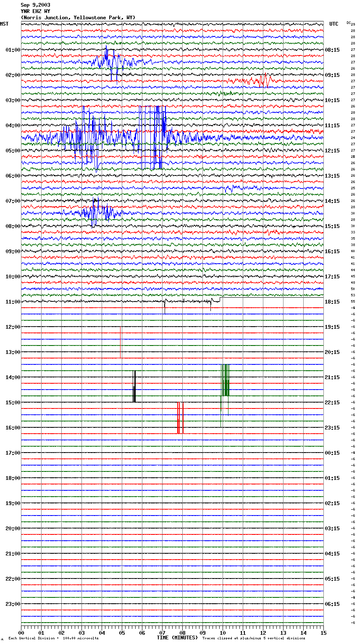
Task: Click the "02:00" MST time label
Action: coord(13,75)
